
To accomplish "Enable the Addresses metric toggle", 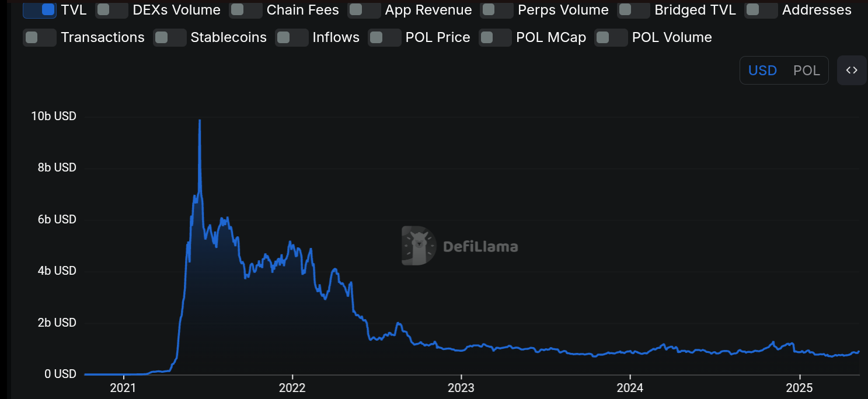I will pos(761,10).
